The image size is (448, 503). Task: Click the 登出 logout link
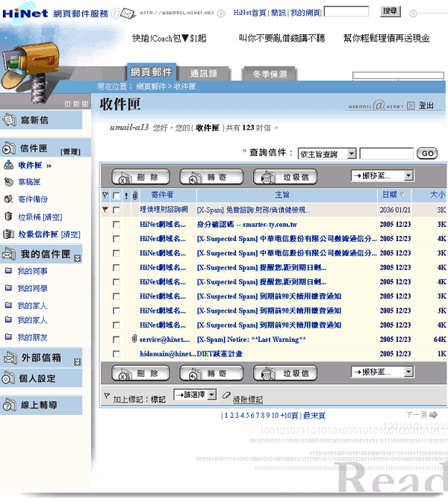click(426, 105)
